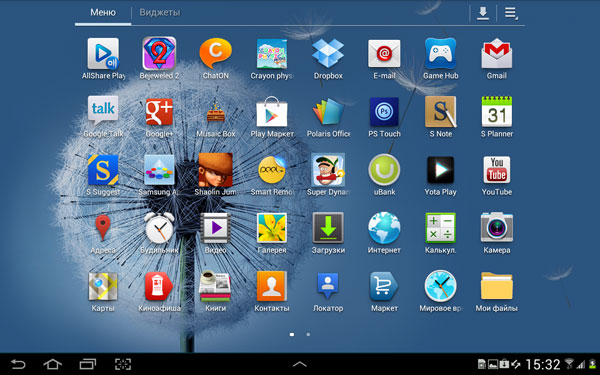Open Загрузки downloads app
Image resolution: width=600 pixels, height=375 pixels.
tap(328, 228)
